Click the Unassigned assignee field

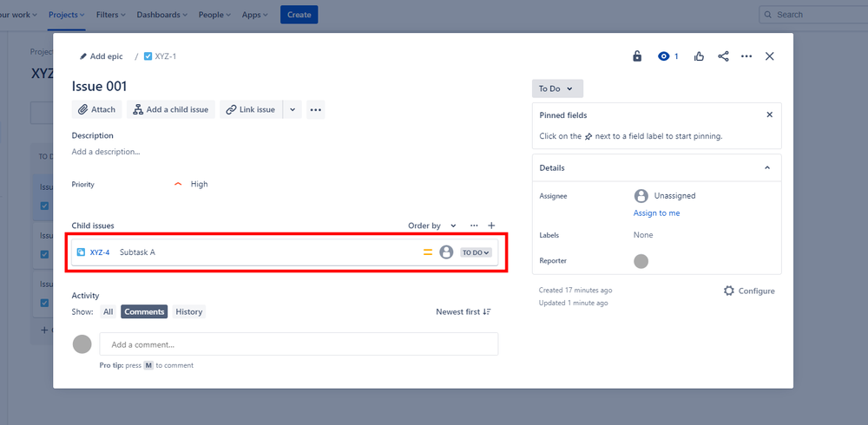point(665,196)
